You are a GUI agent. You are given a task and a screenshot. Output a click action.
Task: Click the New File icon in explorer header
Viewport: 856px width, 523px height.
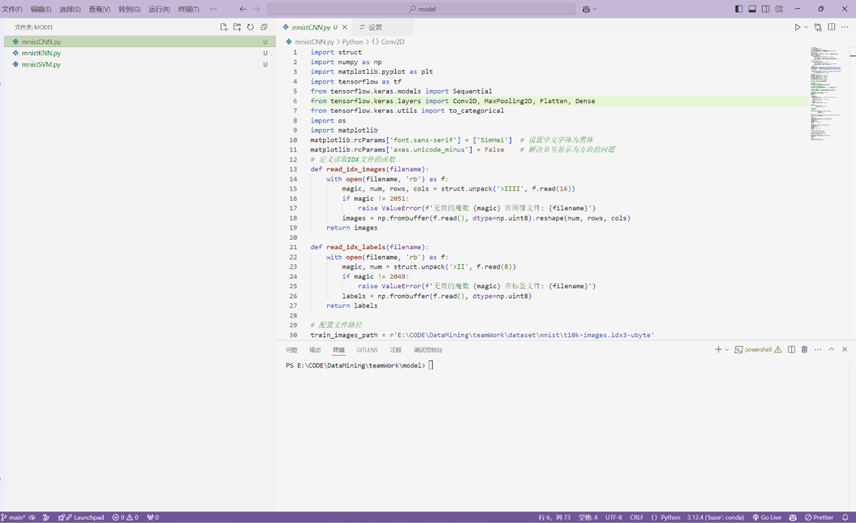coord(223,27)
